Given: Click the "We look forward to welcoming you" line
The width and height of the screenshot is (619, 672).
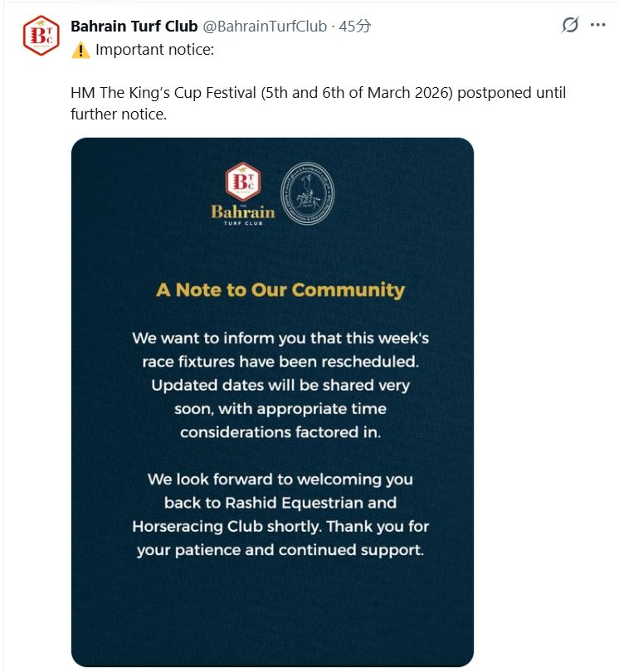Looking at the screenshot, I should pos(280,479).
